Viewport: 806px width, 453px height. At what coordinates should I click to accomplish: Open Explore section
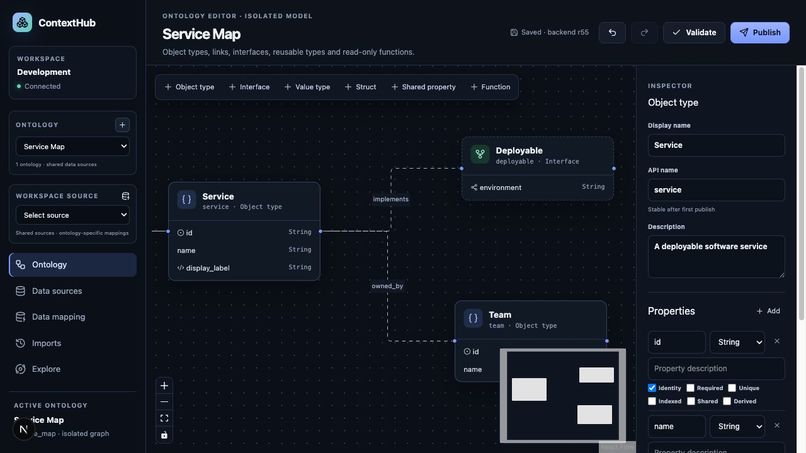pos(73,369)
